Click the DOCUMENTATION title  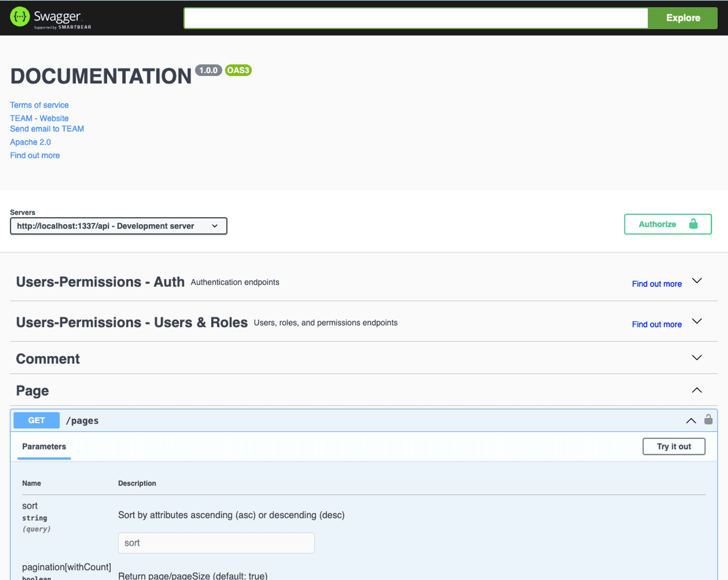[x=101, y=76]
